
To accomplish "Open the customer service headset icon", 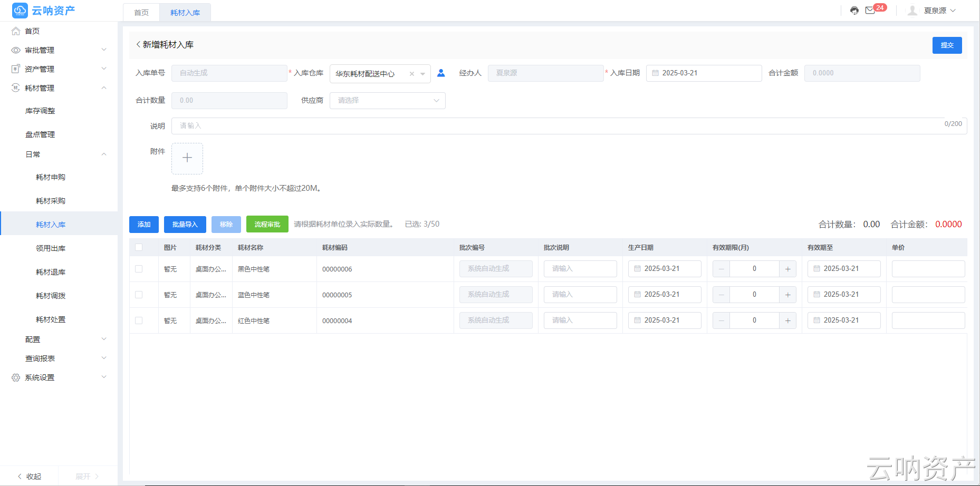I will pyautogui.click(x=854, y=11).
